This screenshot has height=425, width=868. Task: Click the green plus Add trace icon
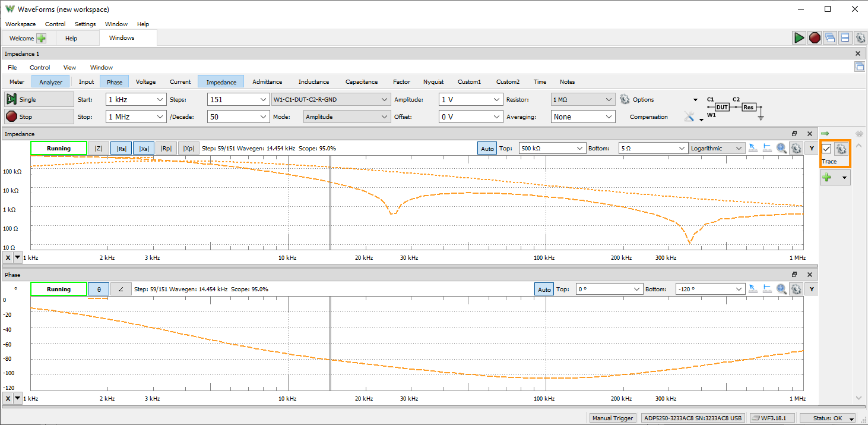[x=827, y=177]
